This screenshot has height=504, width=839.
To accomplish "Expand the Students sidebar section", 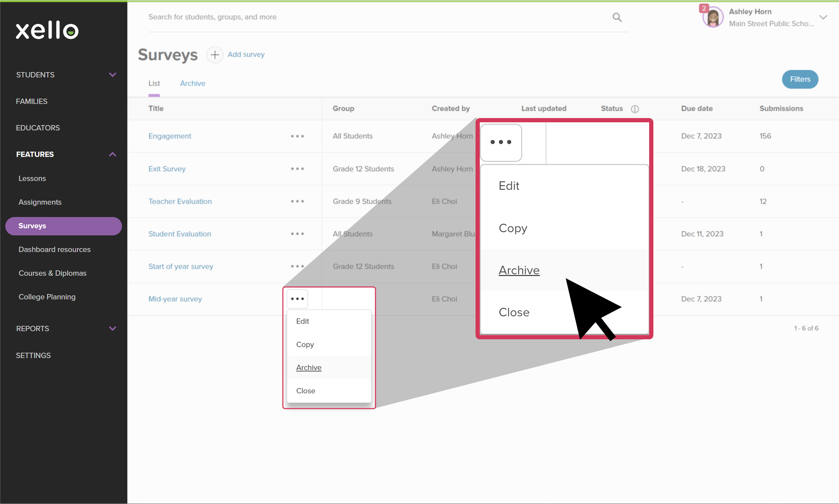I will (x=112, y=75).
